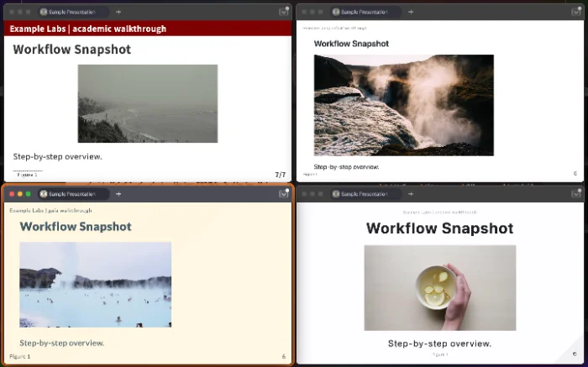Click the red Example Labs academic walkthrough banner
Image resolution: width=588 pixels, height=367 pixels.
tap(147, 29)
